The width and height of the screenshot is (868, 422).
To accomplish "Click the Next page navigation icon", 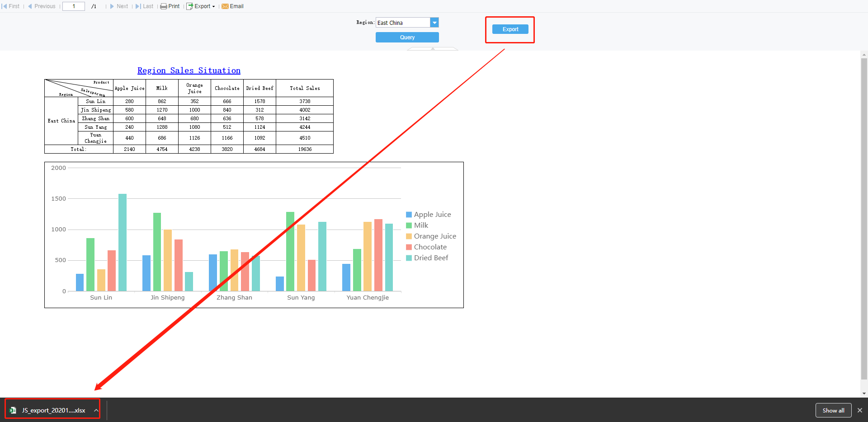I will pyautogui.click(x=112, y=6).
